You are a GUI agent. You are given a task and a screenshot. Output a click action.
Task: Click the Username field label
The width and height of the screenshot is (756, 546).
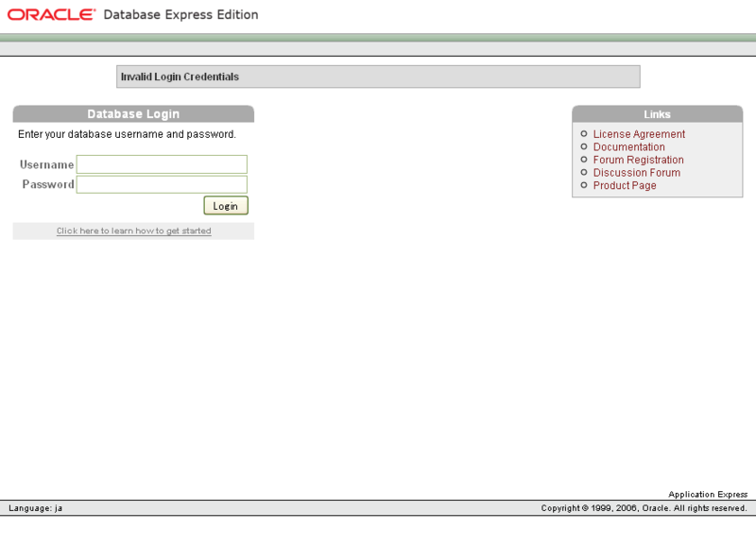pos(46,164)
